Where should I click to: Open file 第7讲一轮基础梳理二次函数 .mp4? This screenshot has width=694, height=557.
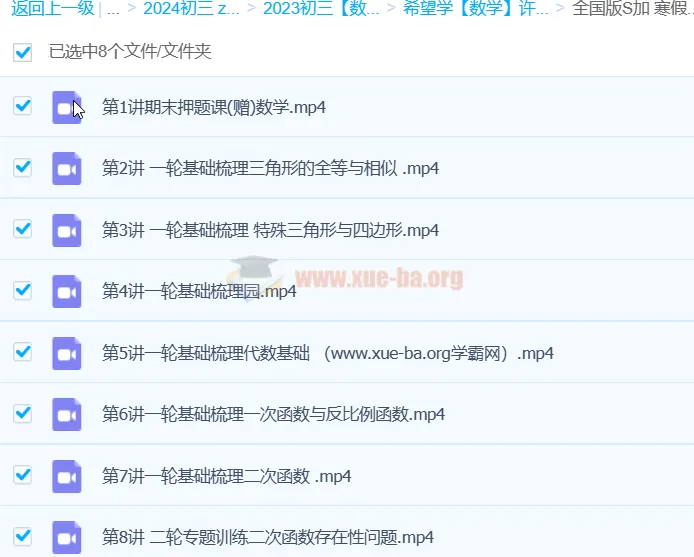(x=227, y=476)
